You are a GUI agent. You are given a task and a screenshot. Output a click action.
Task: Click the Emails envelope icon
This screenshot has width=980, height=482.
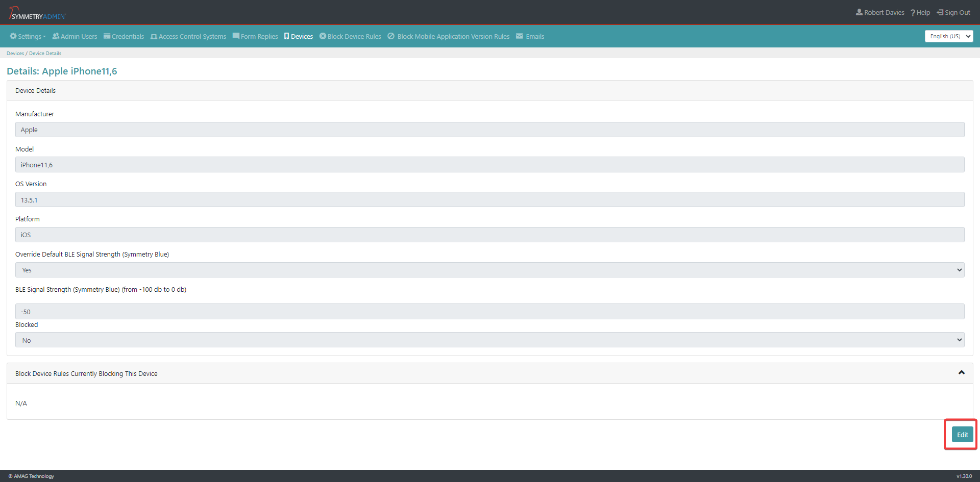click(x=520, y=36)
